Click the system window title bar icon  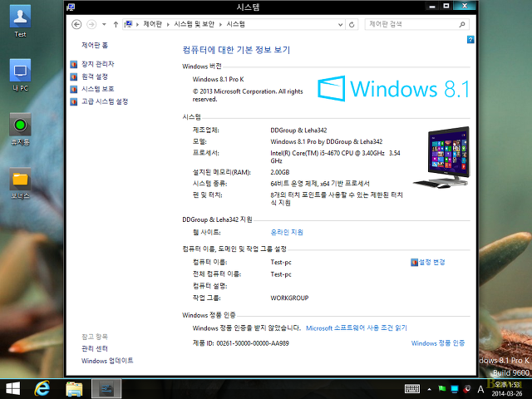(71, 7)
